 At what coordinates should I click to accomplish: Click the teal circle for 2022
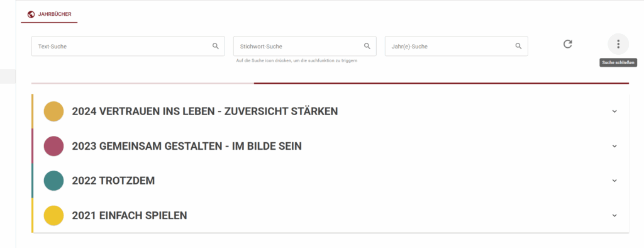click(54, 181)
